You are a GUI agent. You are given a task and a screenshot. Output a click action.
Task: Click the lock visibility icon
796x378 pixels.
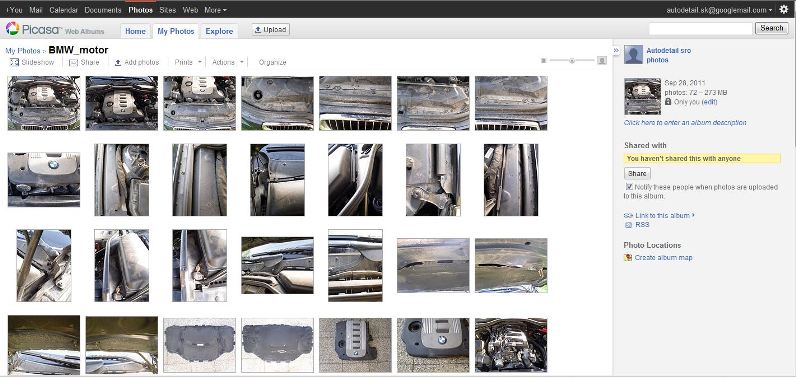coord(668,102)
